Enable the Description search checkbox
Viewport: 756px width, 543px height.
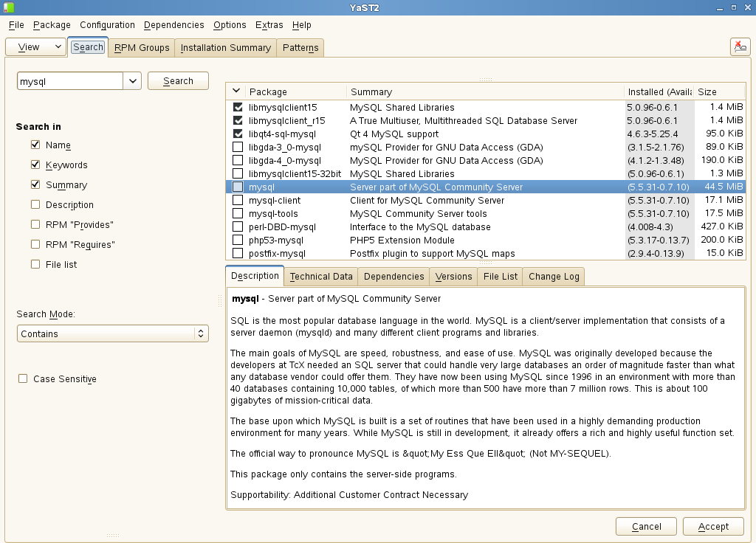pyautogui.click(x=35, y=205)
